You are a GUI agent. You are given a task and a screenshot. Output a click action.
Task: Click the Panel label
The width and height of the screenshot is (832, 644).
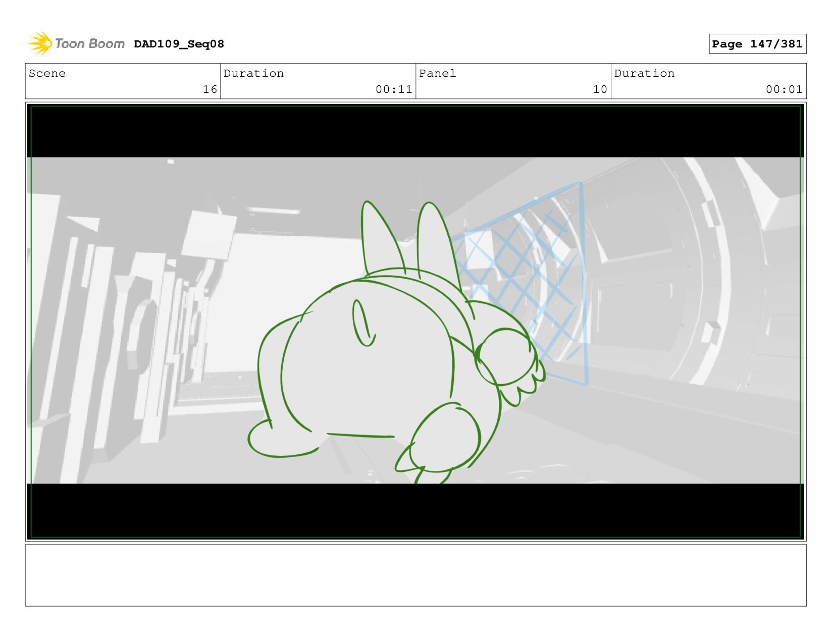click(437, 73)
